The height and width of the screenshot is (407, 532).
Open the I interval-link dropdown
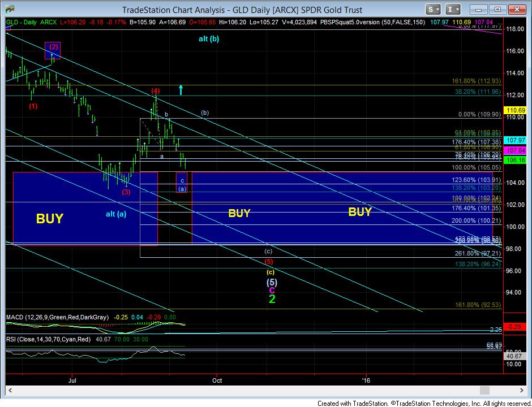click(453, 10)
